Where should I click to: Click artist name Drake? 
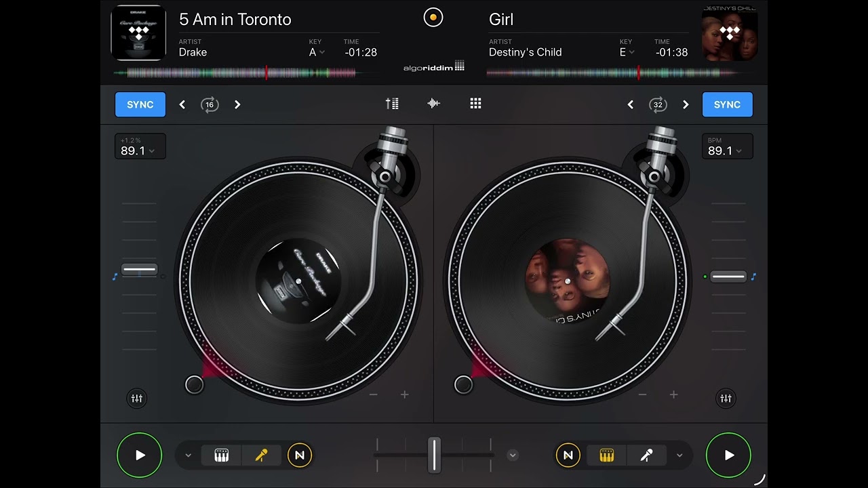tap(193, 52)
